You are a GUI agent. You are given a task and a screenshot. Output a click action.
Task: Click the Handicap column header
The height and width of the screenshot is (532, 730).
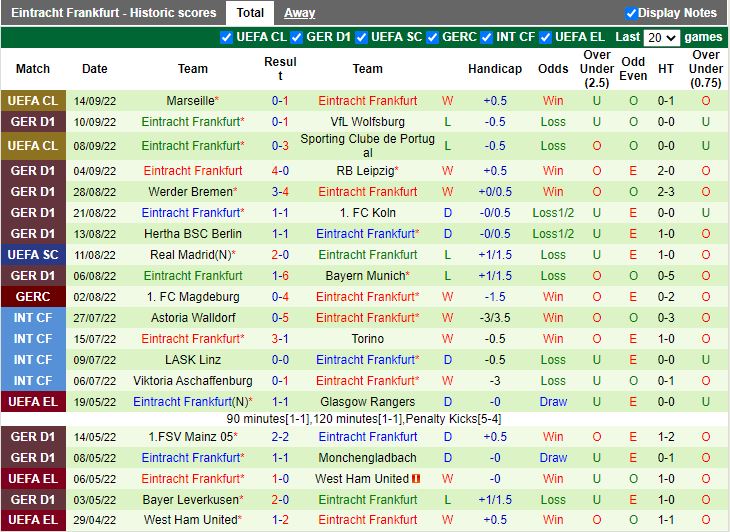coord(494,69)
